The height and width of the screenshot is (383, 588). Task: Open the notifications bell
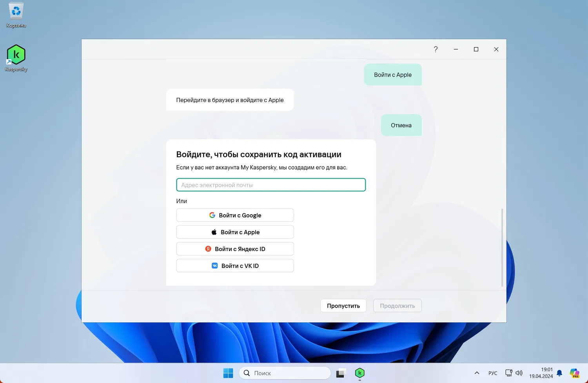(x=559, y=373)
